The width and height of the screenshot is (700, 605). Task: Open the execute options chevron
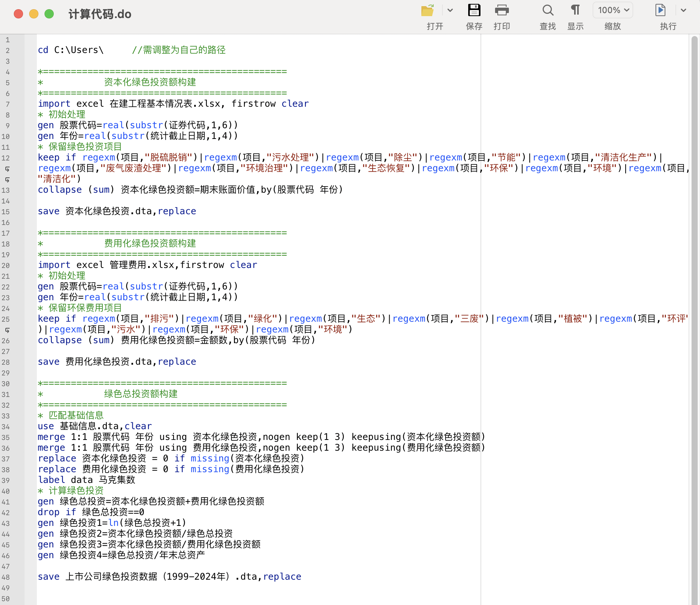683,10
